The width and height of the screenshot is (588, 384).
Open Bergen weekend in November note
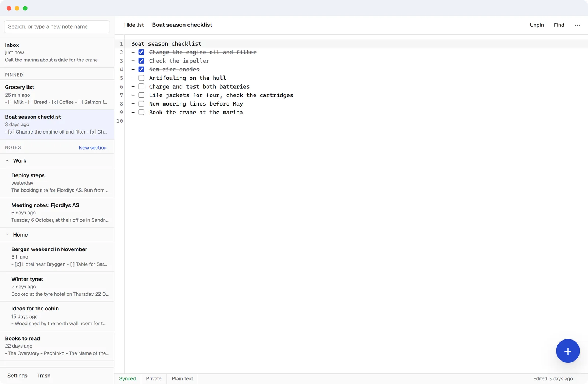click(x=57, y=257)
